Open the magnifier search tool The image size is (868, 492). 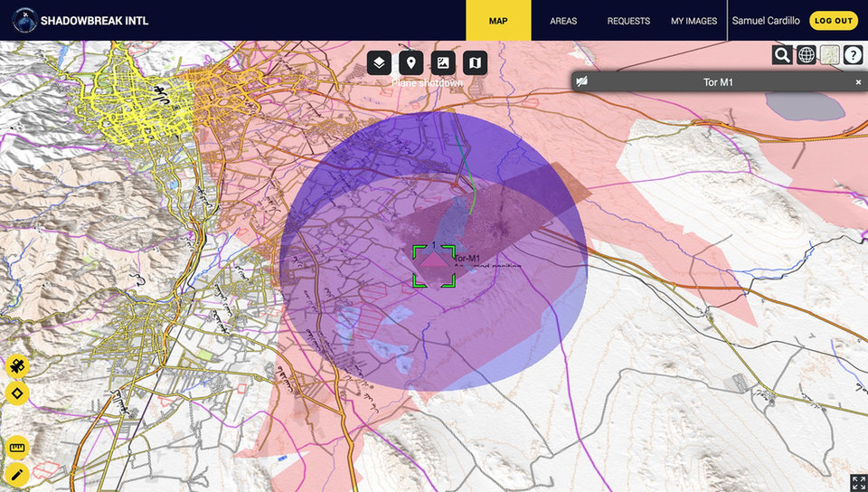coord(782,55)
